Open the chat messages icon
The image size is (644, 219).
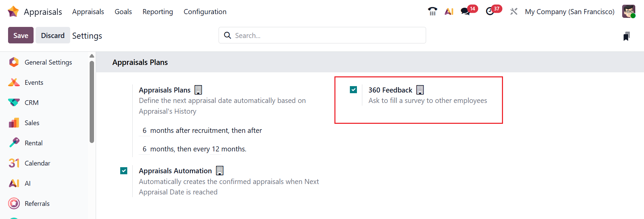click(465, 11)
